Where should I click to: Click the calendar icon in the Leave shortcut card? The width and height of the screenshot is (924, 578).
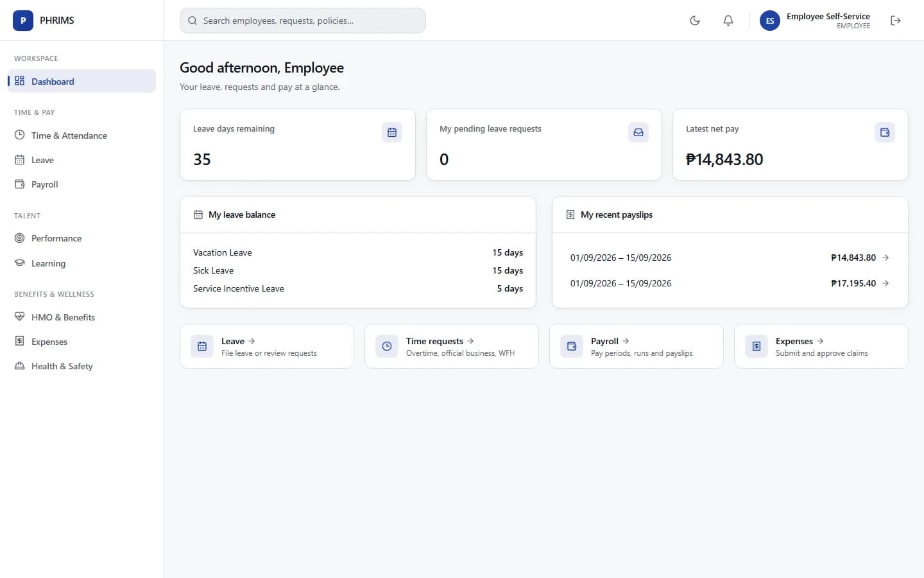click(202, 346)
